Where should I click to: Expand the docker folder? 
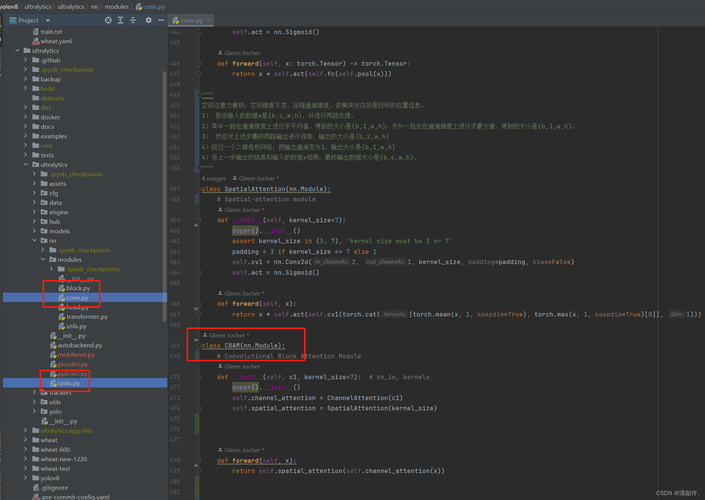tap(26, 117)
